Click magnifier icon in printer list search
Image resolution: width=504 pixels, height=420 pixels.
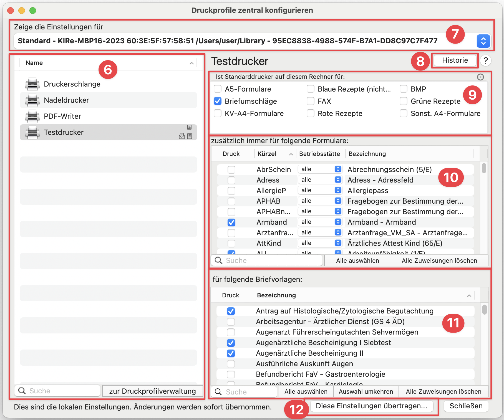tap(22, 391)
